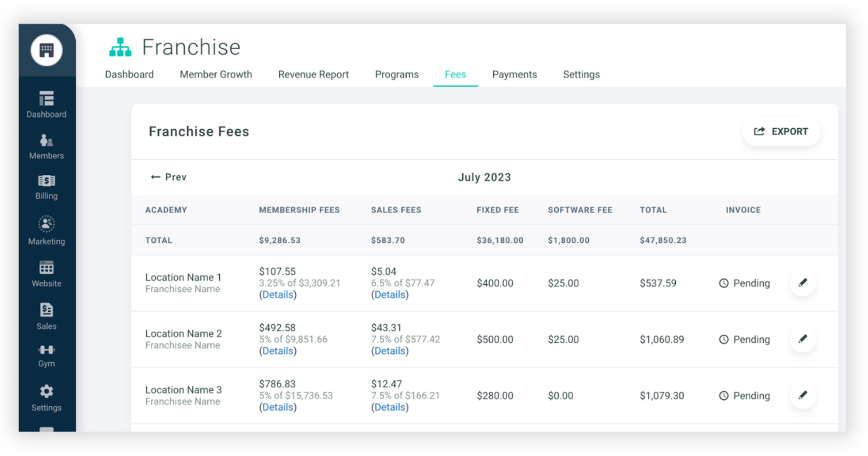Open Marketing in the left sidebar

pyautogui.click(x=47, y=231)
